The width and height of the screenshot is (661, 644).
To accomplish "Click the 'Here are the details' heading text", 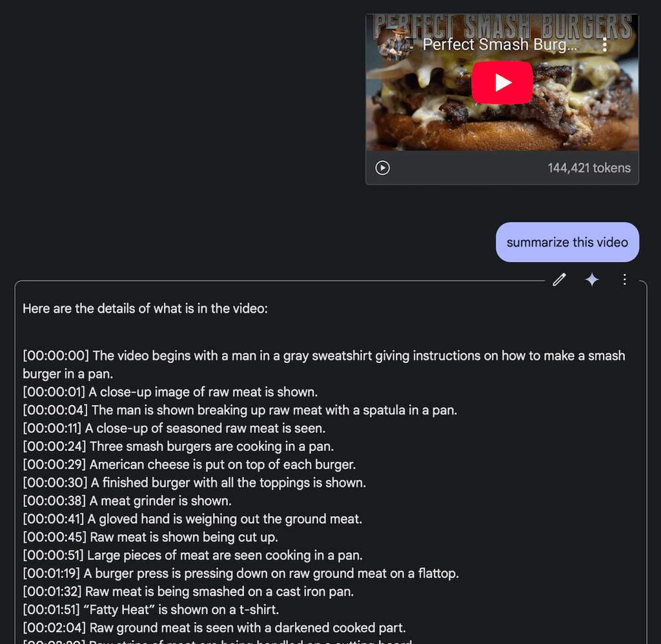I will 145,308.
